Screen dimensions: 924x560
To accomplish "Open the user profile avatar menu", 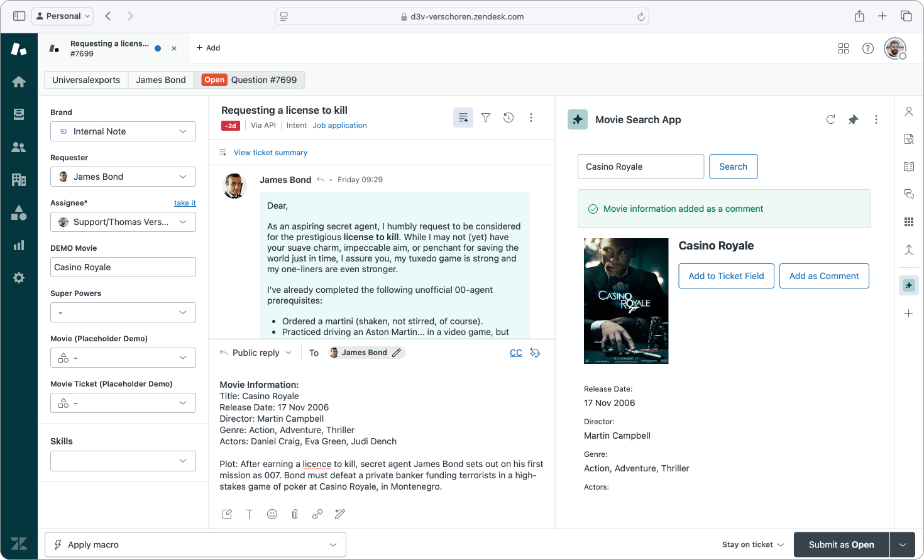I will [x=895, y=48].
